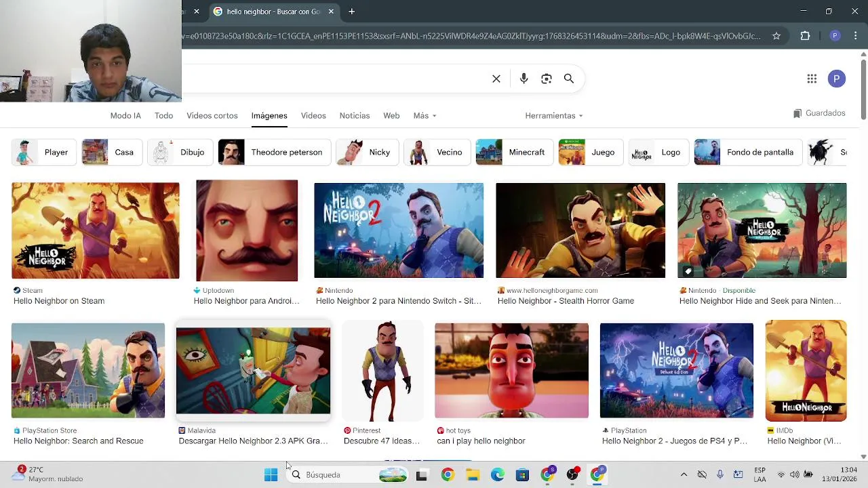The height and width of the screenshot is (488, 868).
Task: Select the Theodore peterson chip
Action: (x=274, y=152)
